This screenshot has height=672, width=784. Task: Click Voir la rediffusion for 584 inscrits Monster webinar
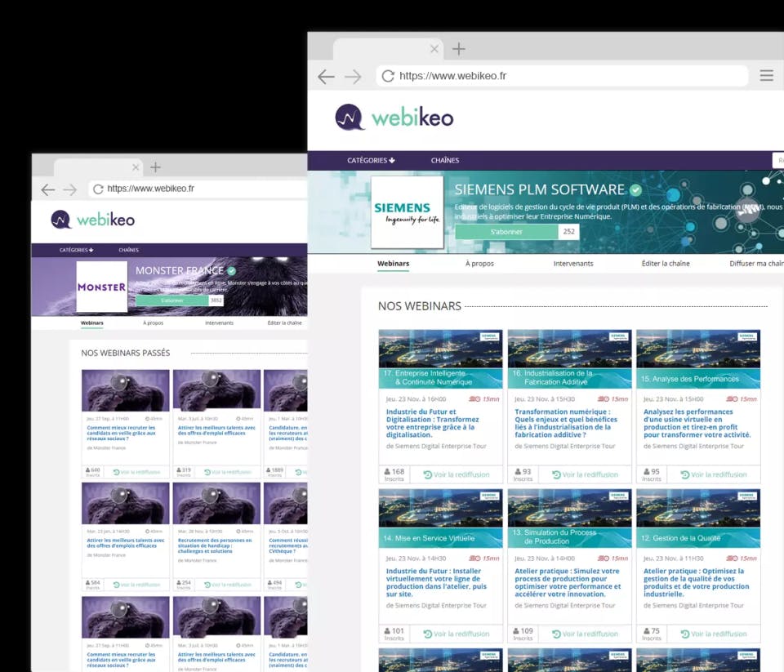136,585
